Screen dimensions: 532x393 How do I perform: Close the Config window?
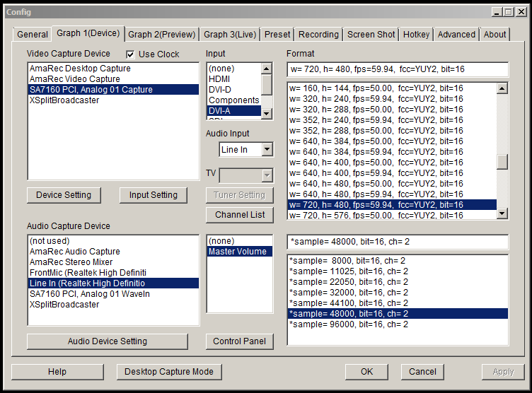521,12
